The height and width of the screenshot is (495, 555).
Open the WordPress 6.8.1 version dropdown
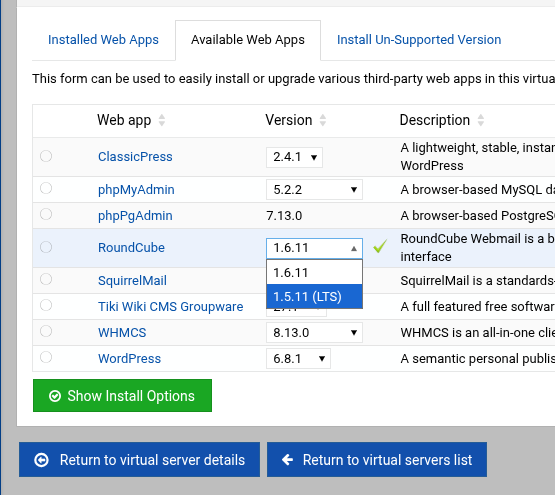coord(298,358)
